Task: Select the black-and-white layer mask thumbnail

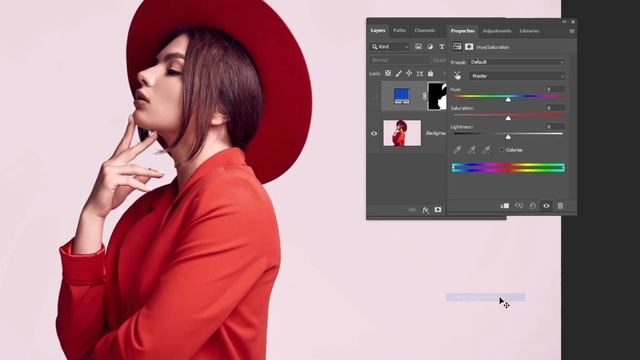Action: pyautogui.click(x=437, y=96)
